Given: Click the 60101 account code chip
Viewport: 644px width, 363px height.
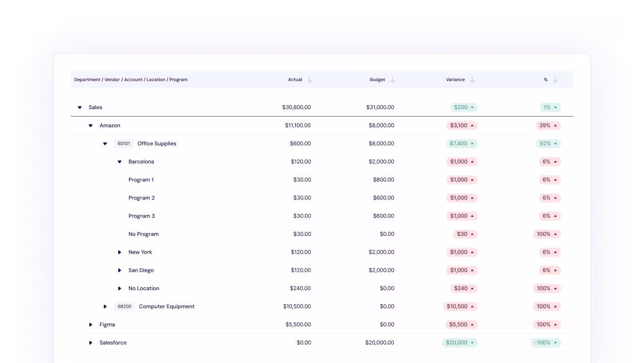Looking at the screenshot, I should 124,144.
